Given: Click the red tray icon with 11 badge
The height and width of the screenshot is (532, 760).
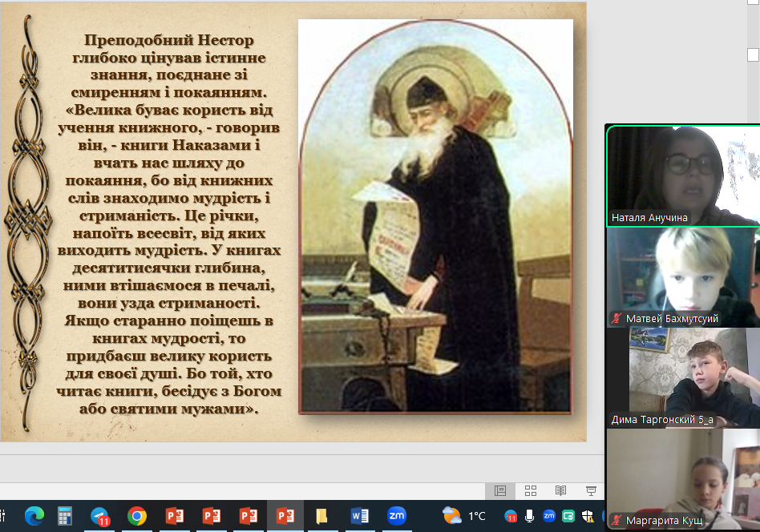Looking at the screenshot, I should (x=511, y=517).
